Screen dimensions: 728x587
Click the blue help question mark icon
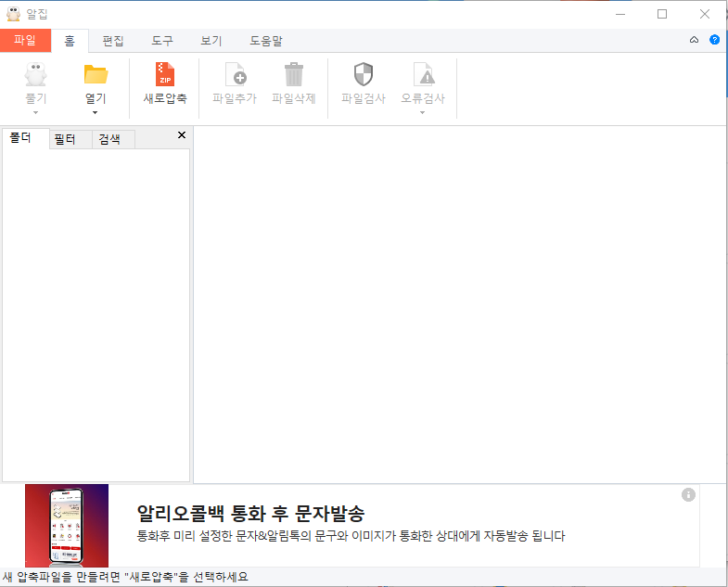tap(714, 40)
